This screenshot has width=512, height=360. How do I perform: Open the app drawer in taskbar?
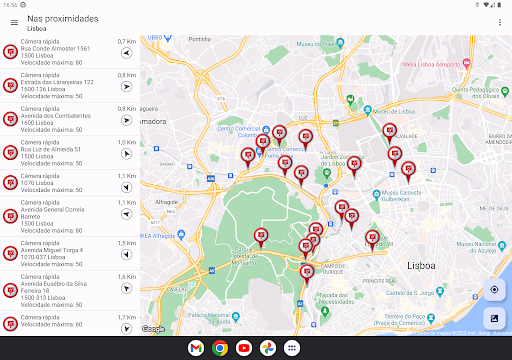tap(292, 348)
